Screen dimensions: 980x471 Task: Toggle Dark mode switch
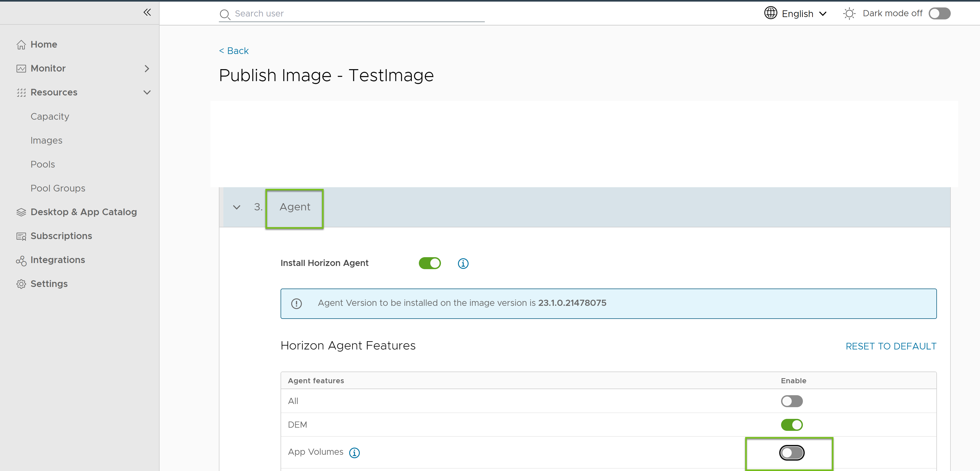tap(939, 14)
